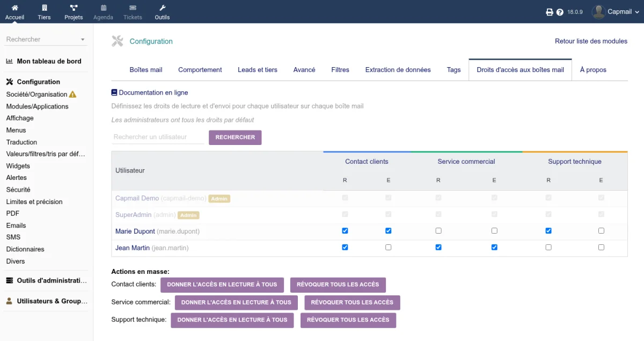Uncheck Marie Dupont's Support technique R checkbox
The image size is (644, 341).
(548, 231)
